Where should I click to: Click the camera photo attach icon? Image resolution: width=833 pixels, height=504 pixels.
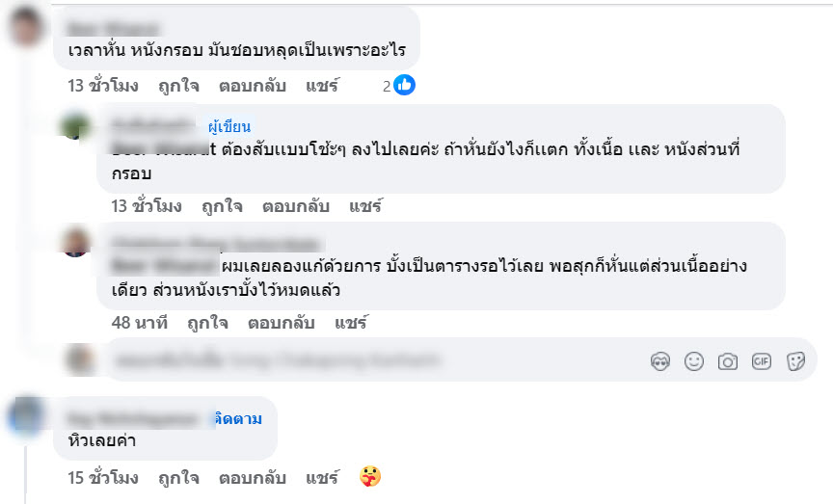click(x=728, y=361)
